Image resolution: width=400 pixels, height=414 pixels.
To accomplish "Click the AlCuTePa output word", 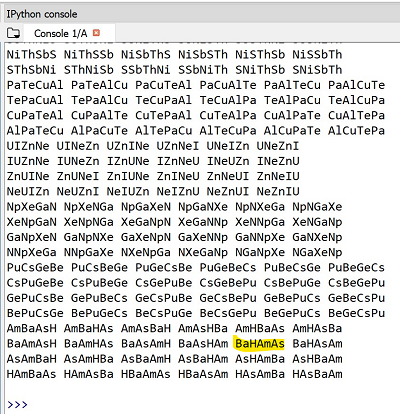I will [x=356, y=131].
